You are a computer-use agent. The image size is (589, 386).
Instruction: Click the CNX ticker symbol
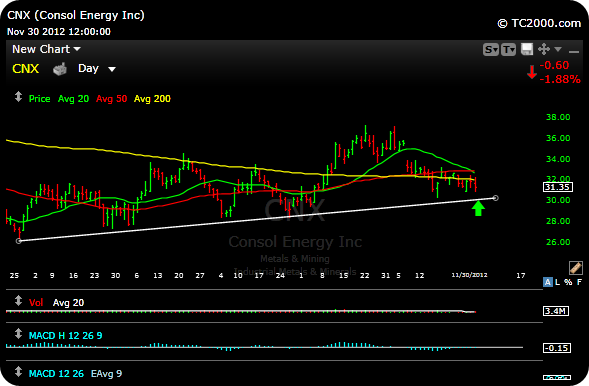click(x=26, y=69)
